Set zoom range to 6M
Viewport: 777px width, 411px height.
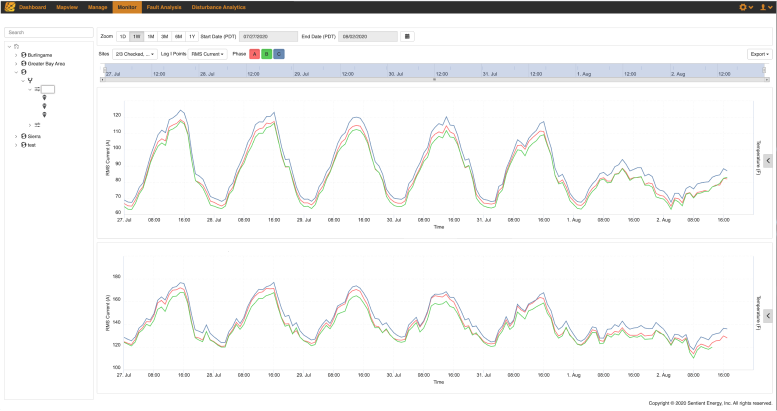coord(178,37)
